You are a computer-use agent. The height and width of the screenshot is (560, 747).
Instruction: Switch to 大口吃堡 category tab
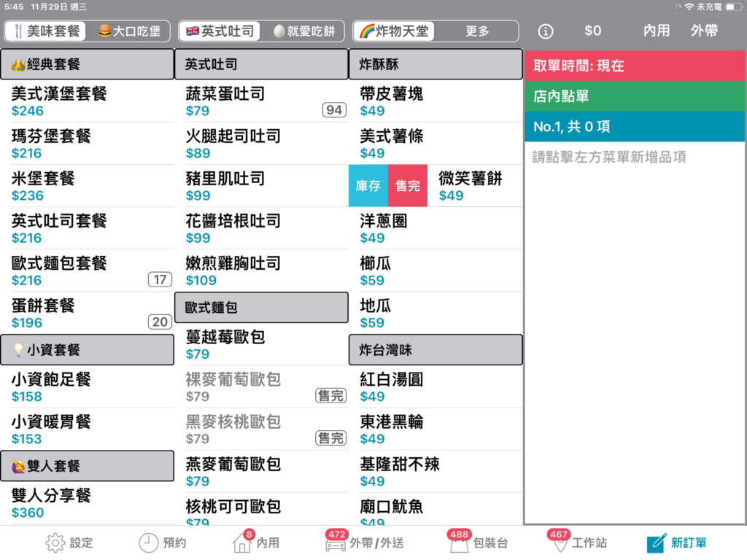[x=128, y=31]
